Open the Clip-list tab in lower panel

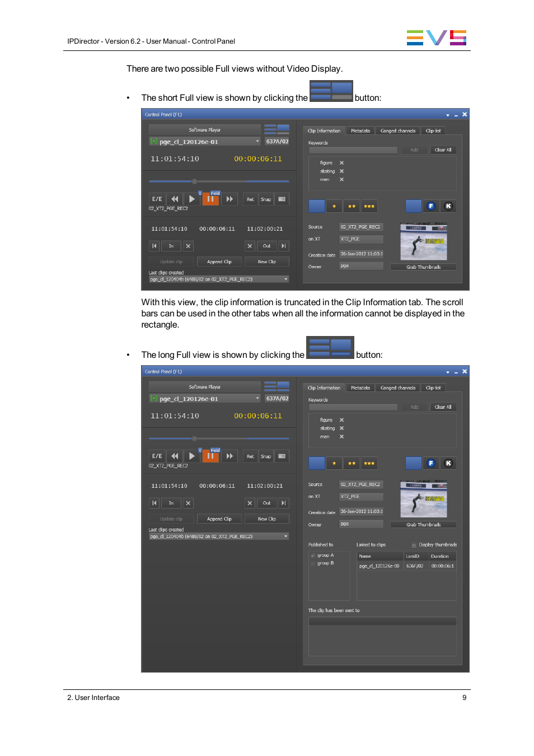pos(433,388)
